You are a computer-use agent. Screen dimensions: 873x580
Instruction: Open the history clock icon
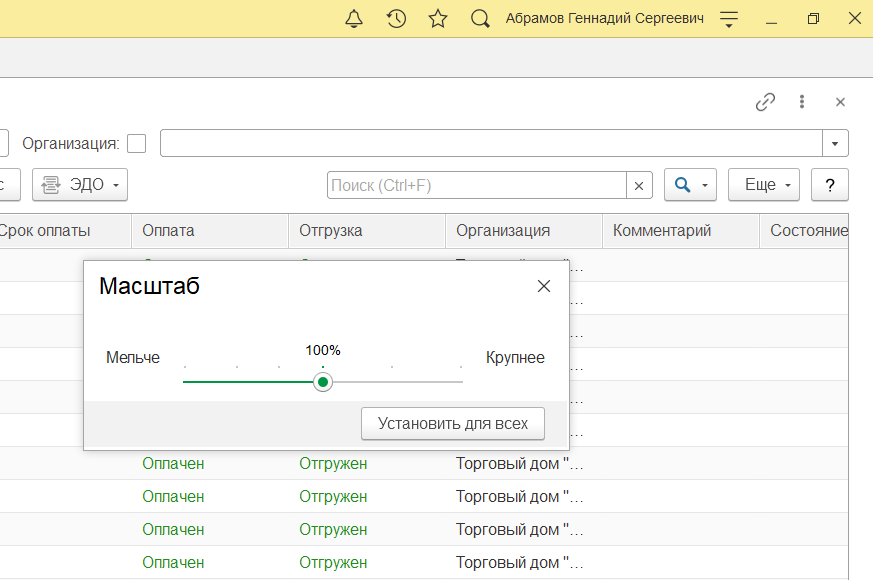[x=396, y=19]
